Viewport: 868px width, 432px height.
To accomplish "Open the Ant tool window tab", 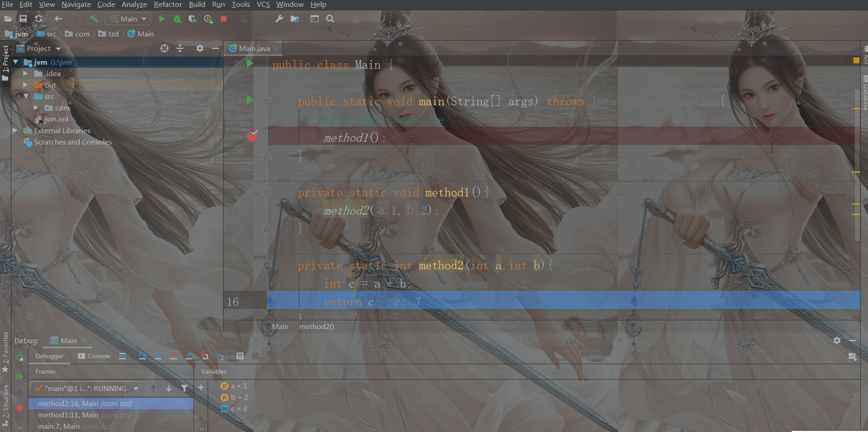I will pyautogui.click(x=865, y=56).
